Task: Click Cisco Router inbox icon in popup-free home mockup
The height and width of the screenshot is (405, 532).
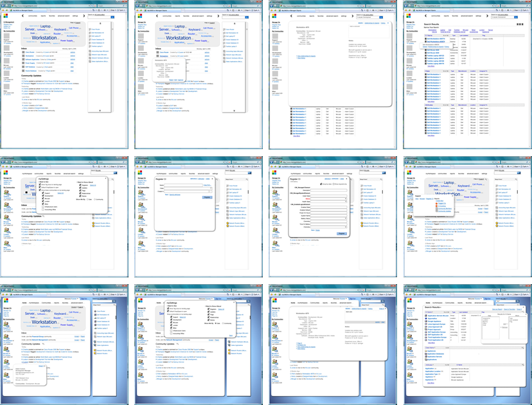Action: (x=23, y=52)
